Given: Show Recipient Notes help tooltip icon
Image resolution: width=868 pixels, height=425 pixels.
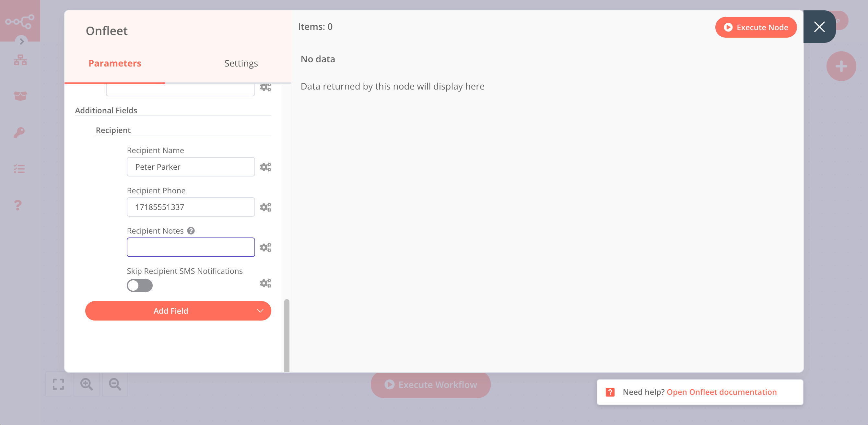Looking at the screenshot, I should [x=191, y=231].
